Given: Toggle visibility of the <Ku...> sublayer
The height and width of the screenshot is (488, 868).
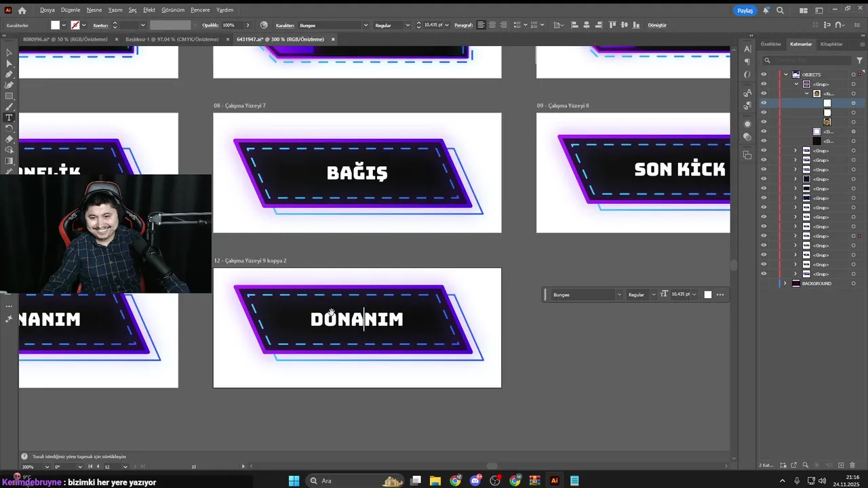Looking at the screenshot, I should click(x=764, y=94).
